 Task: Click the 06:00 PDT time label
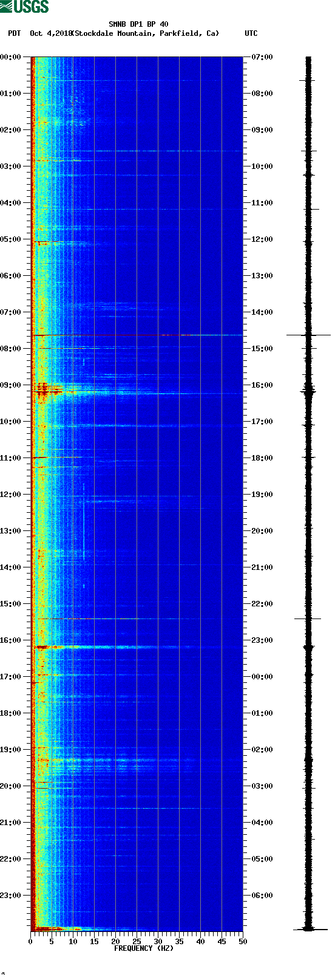(x=10, y=276)
